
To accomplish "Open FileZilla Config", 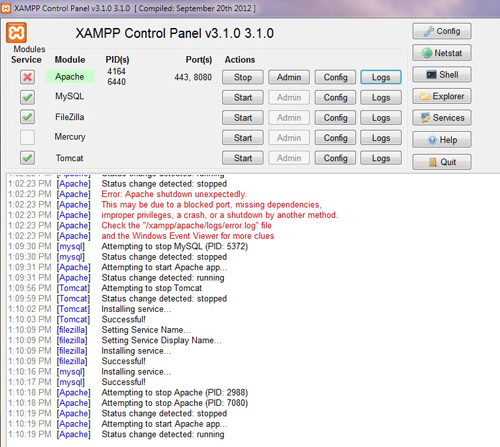I will (335, 118).
